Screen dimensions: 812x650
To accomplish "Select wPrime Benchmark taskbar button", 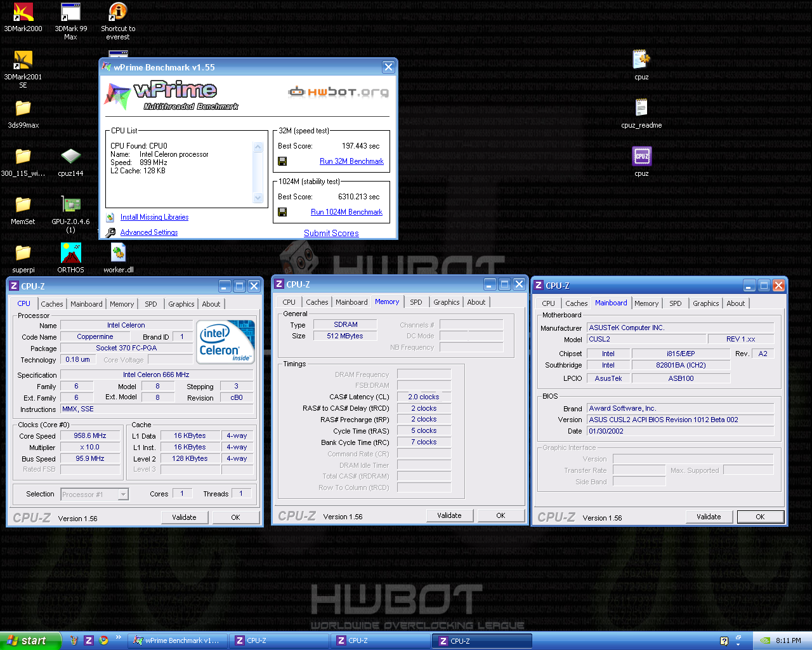I will tap(176, 640).
